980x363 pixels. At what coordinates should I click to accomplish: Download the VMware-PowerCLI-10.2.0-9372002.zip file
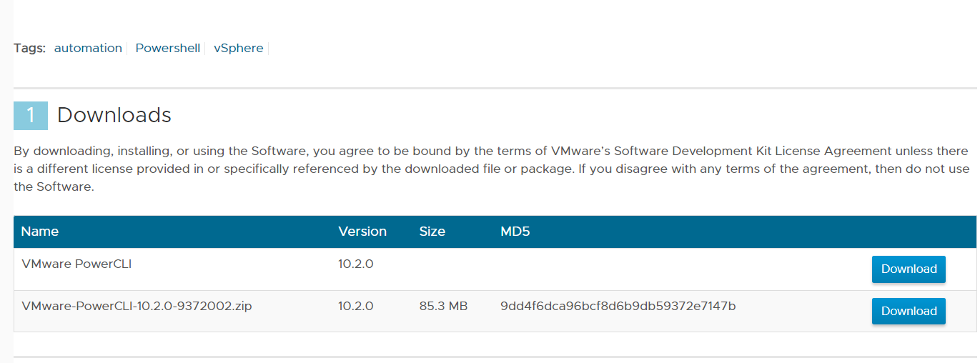[x=909, y=312]
